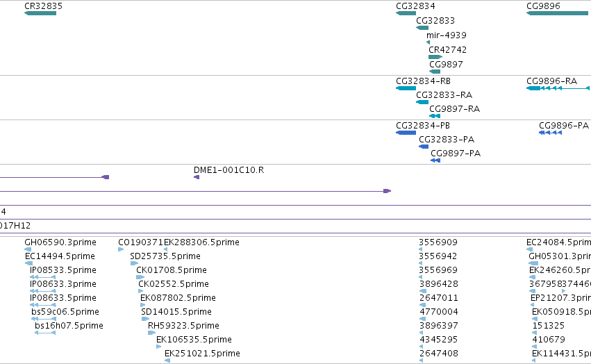Select EST IP08633.3prime label
591x364 pixels.
pyautogui.click(x=63, y=283)
